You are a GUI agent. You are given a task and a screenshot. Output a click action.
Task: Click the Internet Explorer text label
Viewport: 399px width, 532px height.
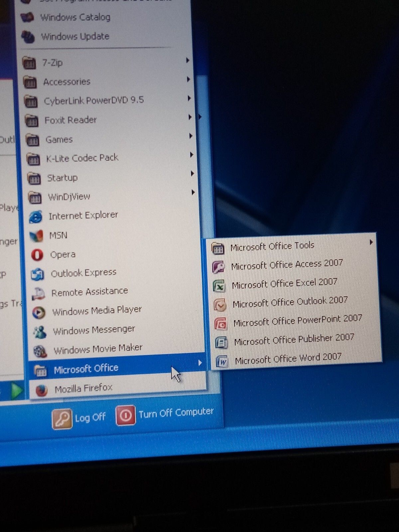[x=83, y=215]
